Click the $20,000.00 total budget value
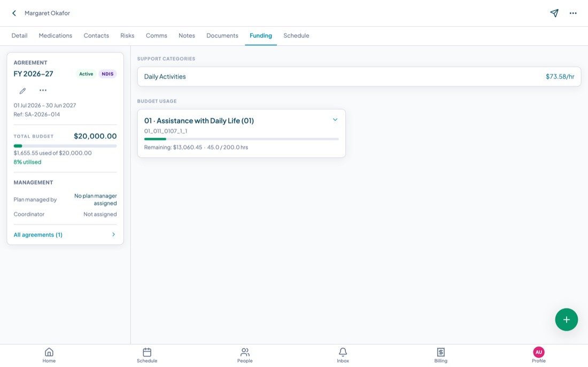 pos(95,136)
